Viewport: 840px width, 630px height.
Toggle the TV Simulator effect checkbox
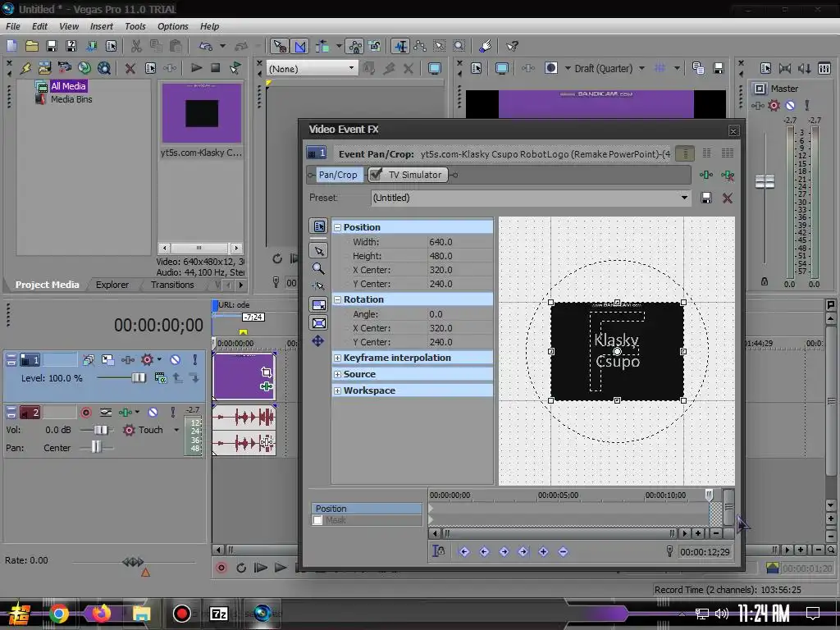tap(376, 175)
